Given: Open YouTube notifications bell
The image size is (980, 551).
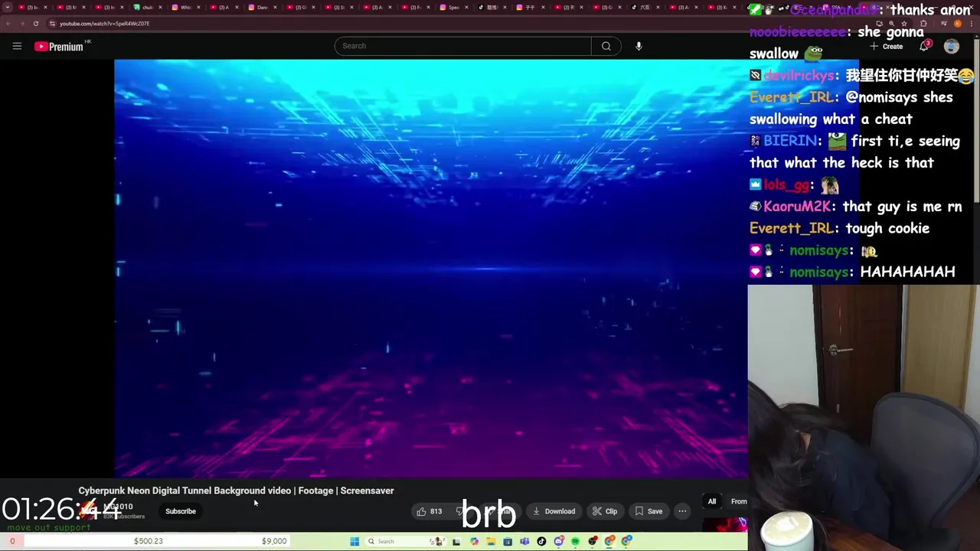Looking at the screenshot, I should pos(924,46).
